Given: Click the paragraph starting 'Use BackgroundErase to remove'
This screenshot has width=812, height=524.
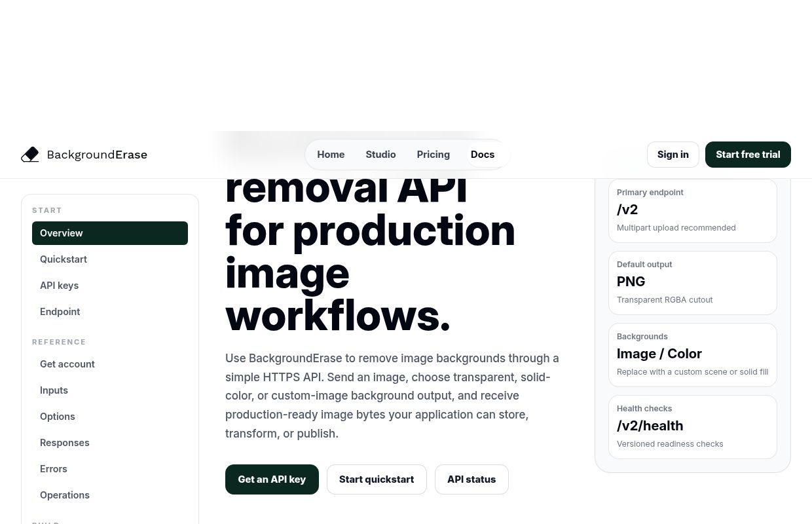Looking at the screenshot, I should (393, 396).
